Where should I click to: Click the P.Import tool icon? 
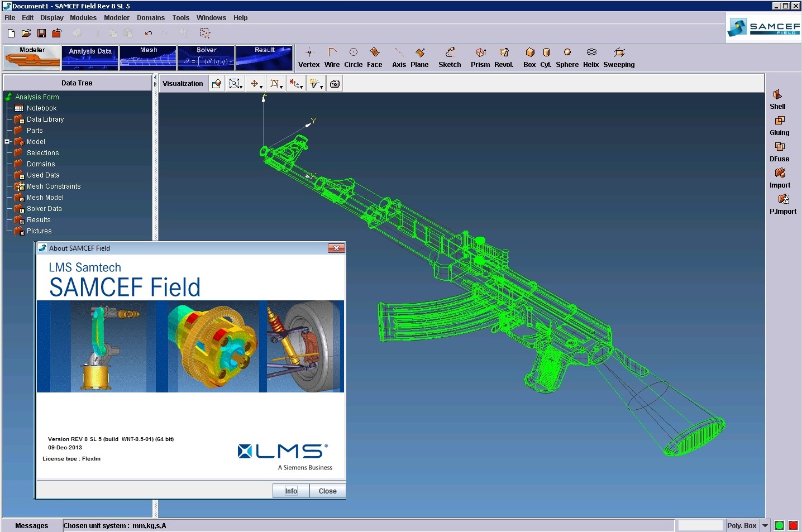pos(784,199)
